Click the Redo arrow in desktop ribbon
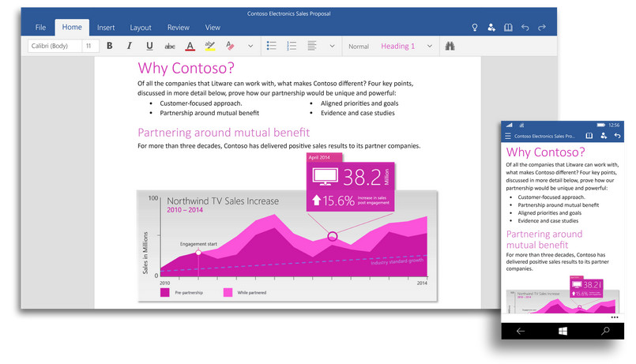Screen dimensions: 636x364 [x=541, y=28]
